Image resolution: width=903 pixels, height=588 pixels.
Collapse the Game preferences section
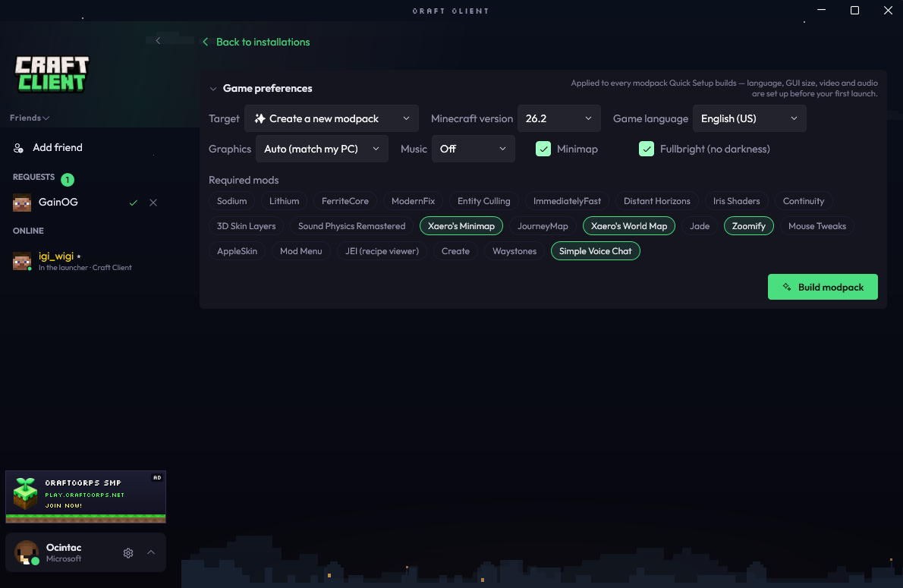coord(213,89)
